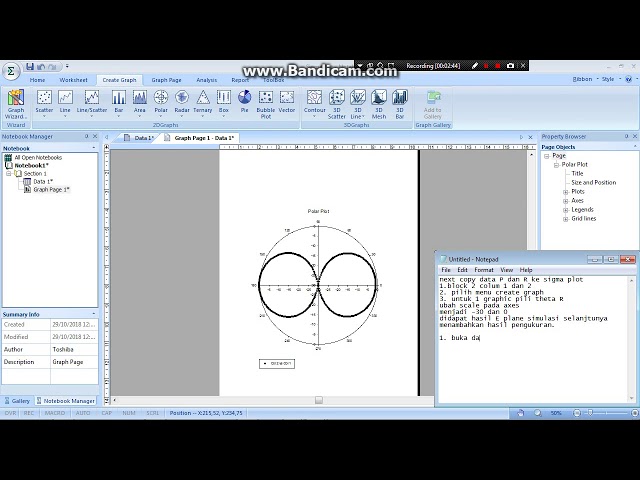Switch to the Home ribbon tab

(37, 80)
